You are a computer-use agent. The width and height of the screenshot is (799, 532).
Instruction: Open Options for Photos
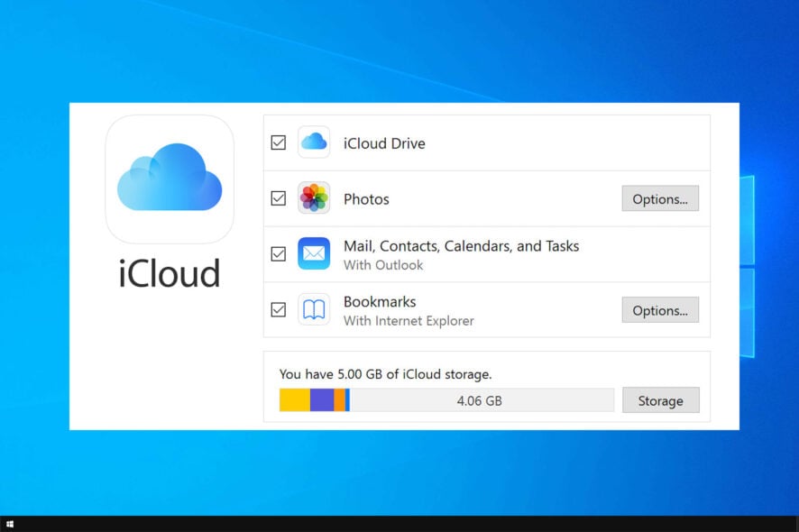click(x=660, y=198)
